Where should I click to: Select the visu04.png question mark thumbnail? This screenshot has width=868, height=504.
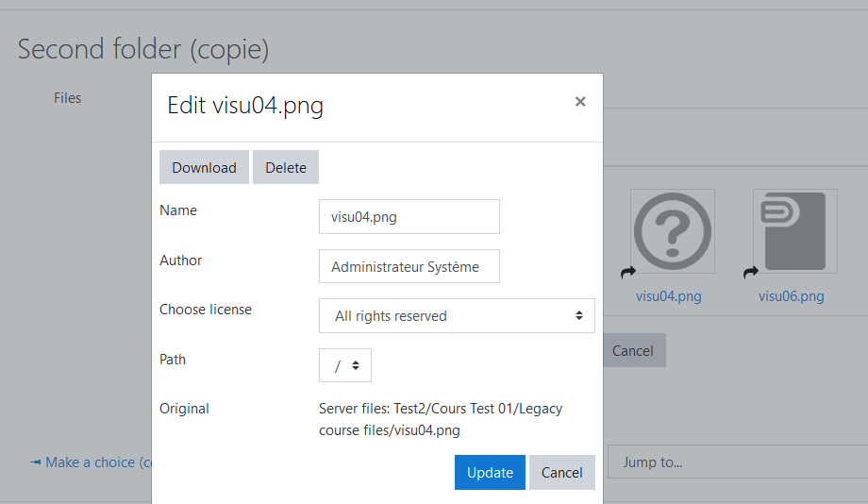673,231
